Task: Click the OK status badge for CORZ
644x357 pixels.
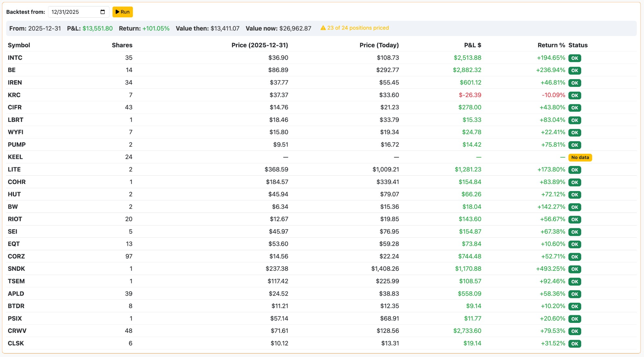Action: click(x=575, y=257)
